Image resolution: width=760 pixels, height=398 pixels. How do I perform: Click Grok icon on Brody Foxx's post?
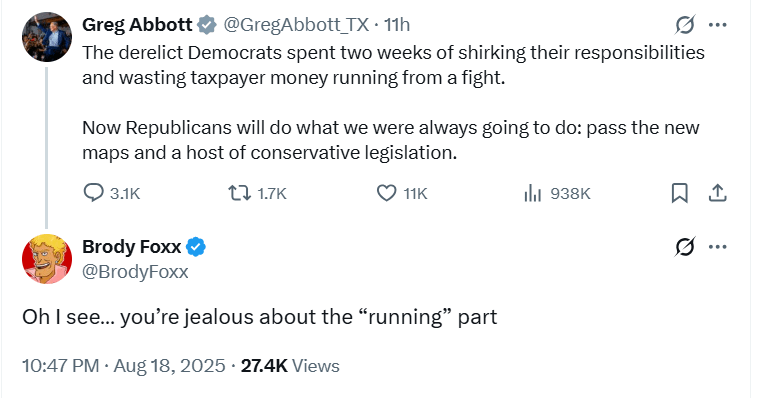685,247
